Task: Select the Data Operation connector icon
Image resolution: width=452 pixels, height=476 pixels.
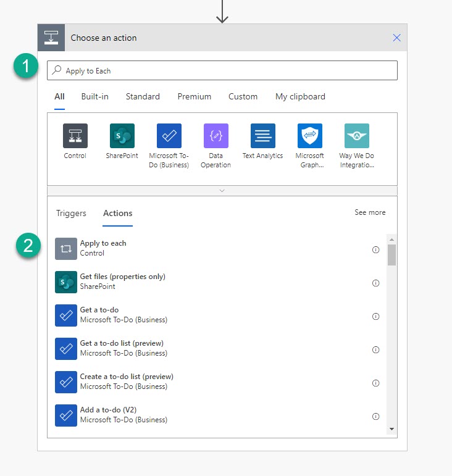Action: point(216,136)
